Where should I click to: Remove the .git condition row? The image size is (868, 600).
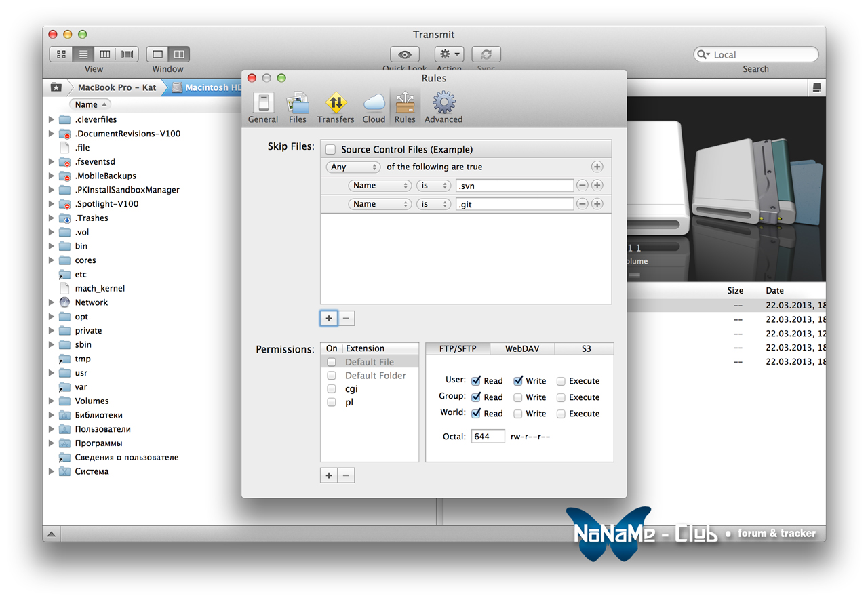coord(582,204)
